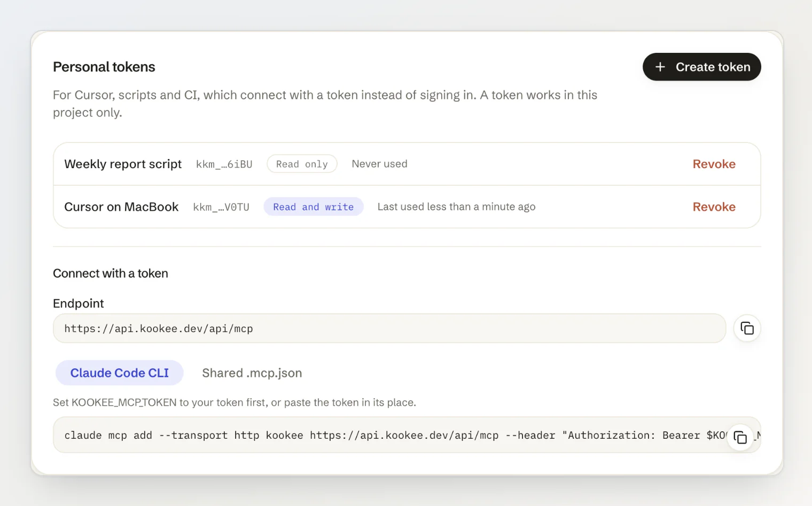Create a new personal token

pos(701,67)
